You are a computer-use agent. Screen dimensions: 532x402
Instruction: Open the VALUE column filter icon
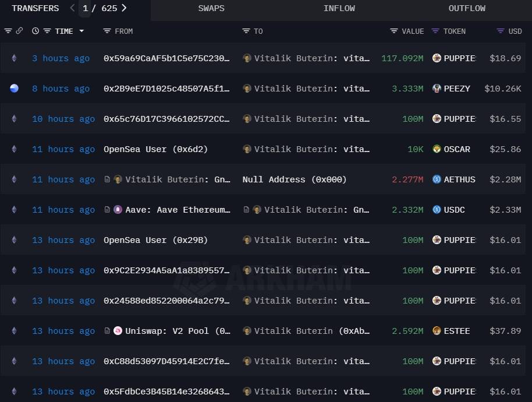coord(394,31)
